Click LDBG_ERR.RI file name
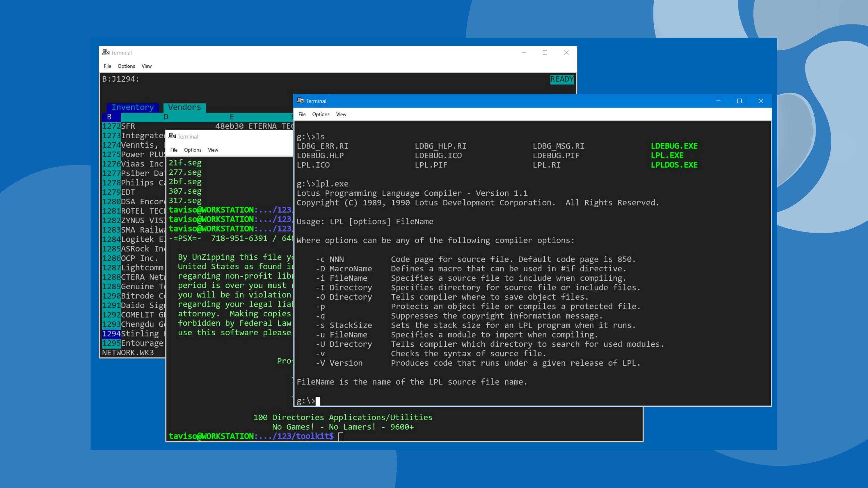The image size is (868, 488). 322,146
